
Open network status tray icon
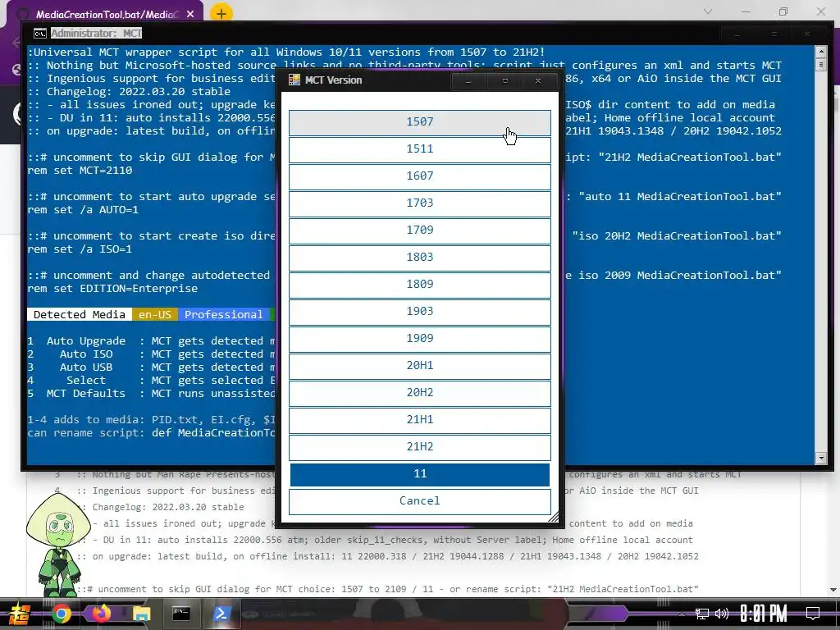pyautogui.click(x=702, y=614)
